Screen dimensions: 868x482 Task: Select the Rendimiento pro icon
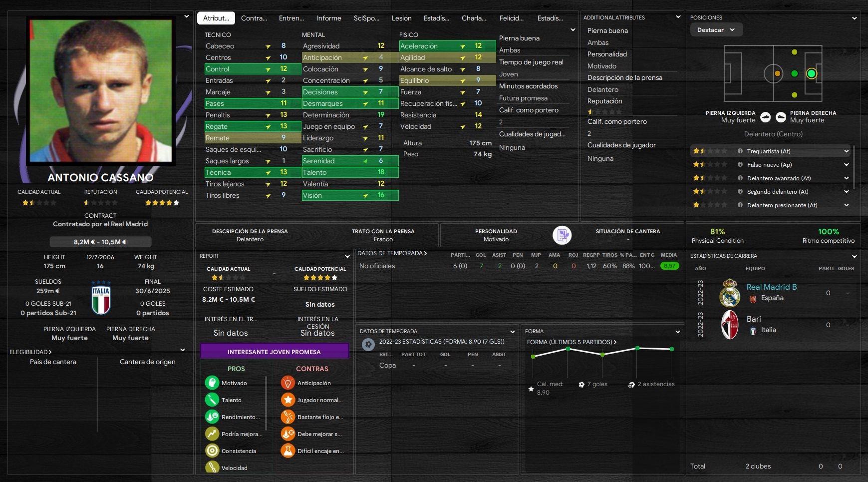coord(212,417)
